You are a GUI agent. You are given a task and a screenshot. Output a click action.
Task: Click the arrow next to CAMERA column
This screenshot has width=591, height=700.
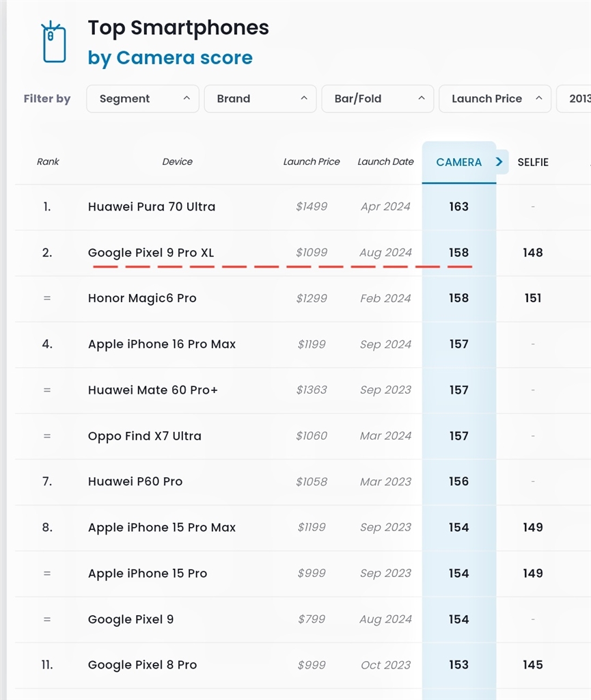coord(499,162)
